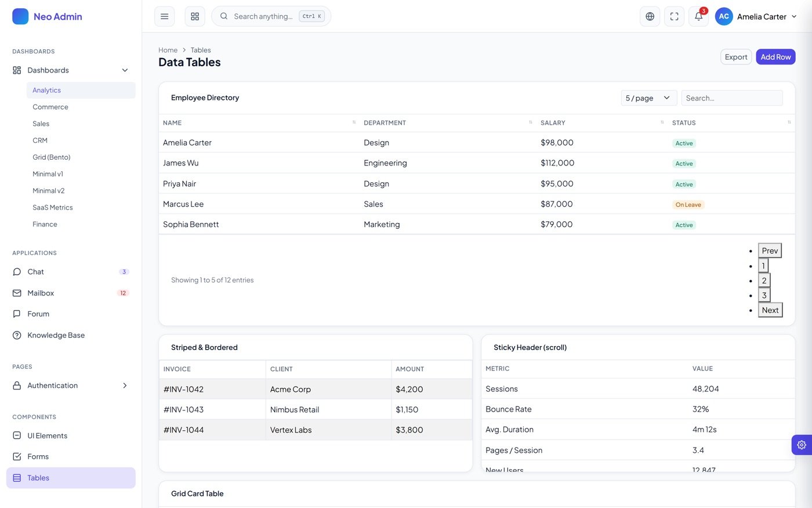Open the floating settings gear button
This screenshot has width=812, height=508.
pos(802,445)
